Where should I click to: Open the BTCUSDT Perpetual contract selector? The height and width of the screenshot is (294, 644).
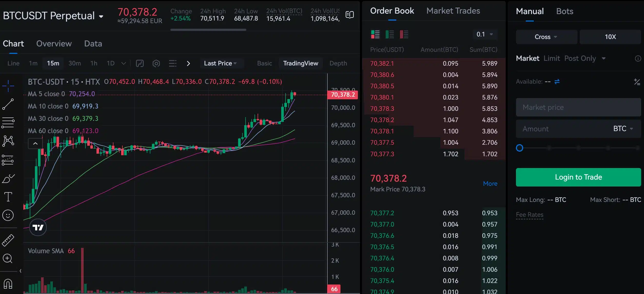pyautogui.click(x=53, y=15)
